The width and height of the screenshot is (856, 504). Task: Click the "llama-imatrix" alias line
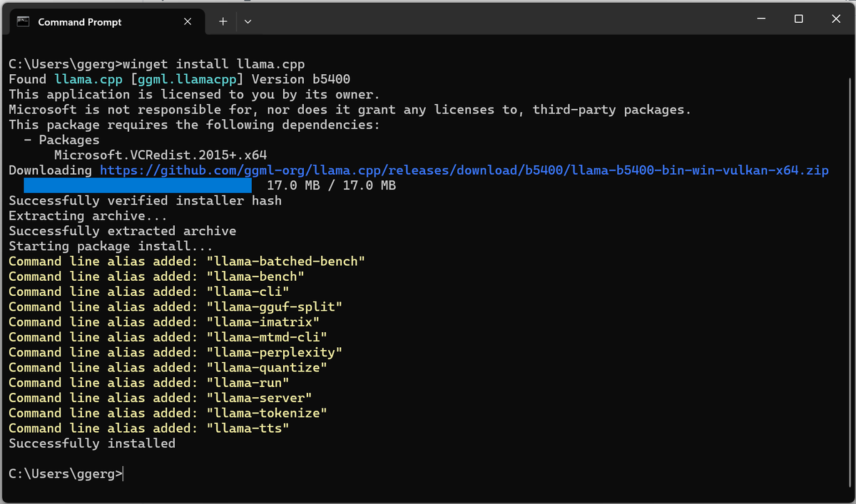pyautogui.click(x=164, y=322)
